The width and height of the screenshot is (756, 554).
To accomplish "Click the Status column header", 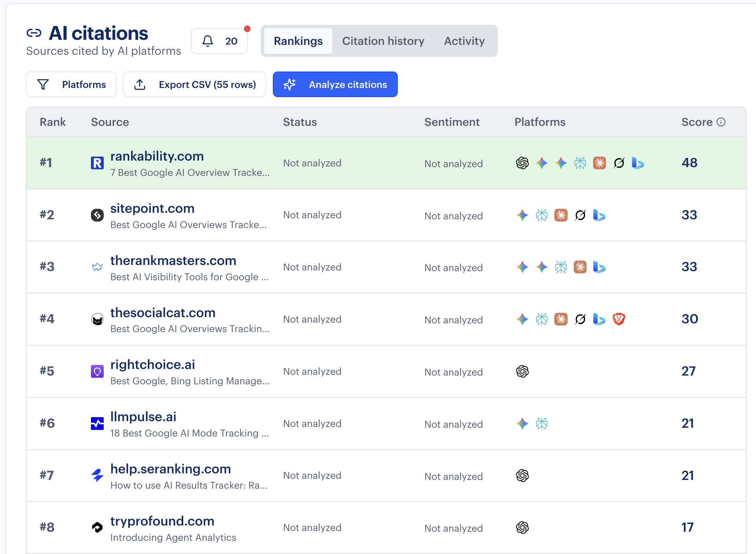I will click(300, 122).
